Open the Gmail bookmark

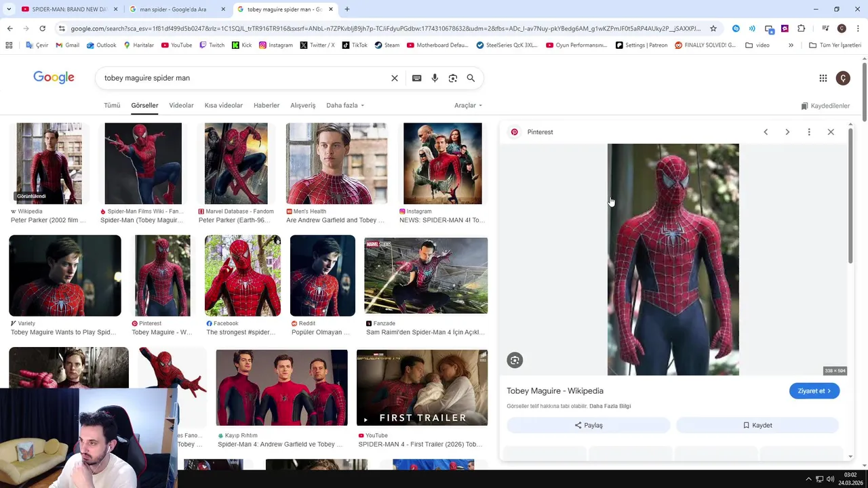click(x=67, y=45)
